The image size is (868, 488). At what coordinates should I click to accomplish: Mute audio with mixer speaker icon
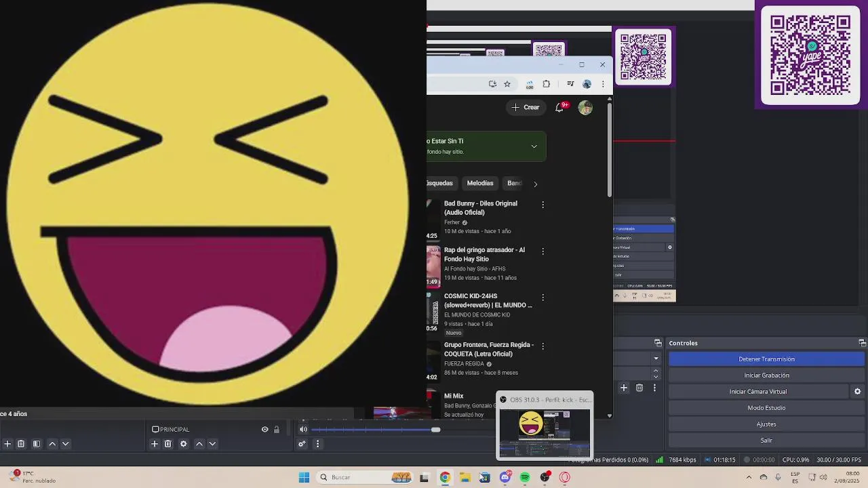pyautogui.click(x=303, y=429)
